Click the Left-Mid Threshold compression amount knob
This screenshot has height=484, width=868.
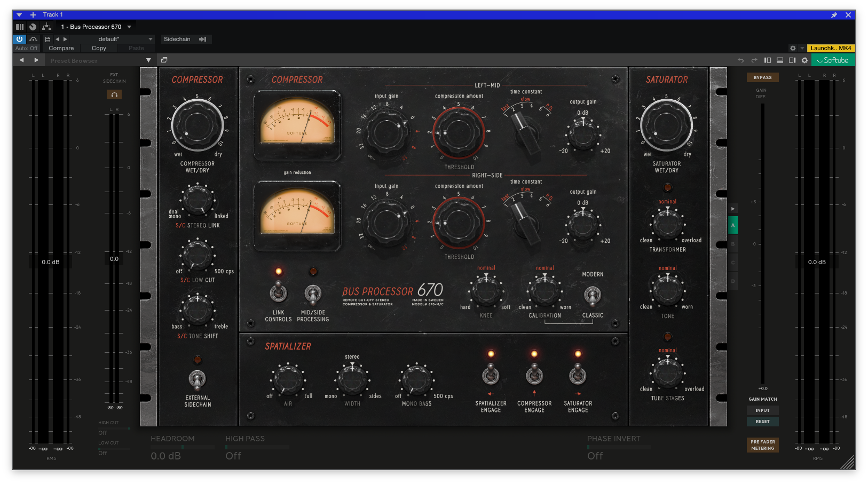pyautogui.click(x=458, y=132)
